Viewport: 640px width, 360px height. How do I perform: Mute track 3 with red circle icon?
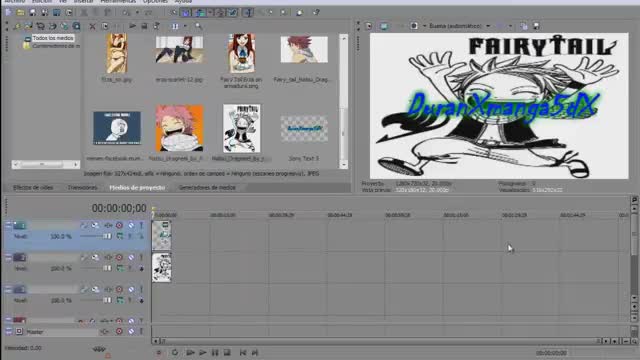click(119, 289)
